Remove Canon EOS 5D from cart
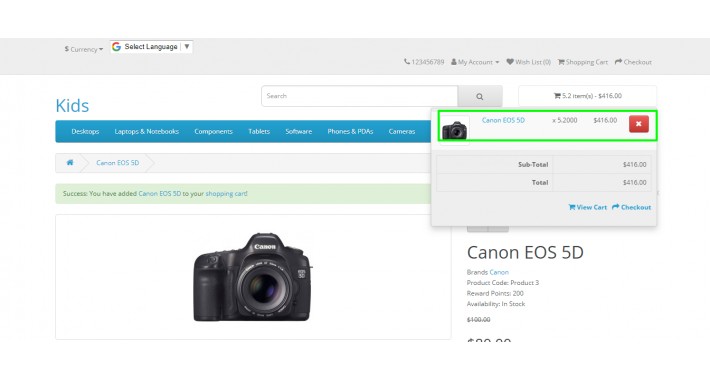The height and width of the screenshot is (380, 710). point(638,124)
